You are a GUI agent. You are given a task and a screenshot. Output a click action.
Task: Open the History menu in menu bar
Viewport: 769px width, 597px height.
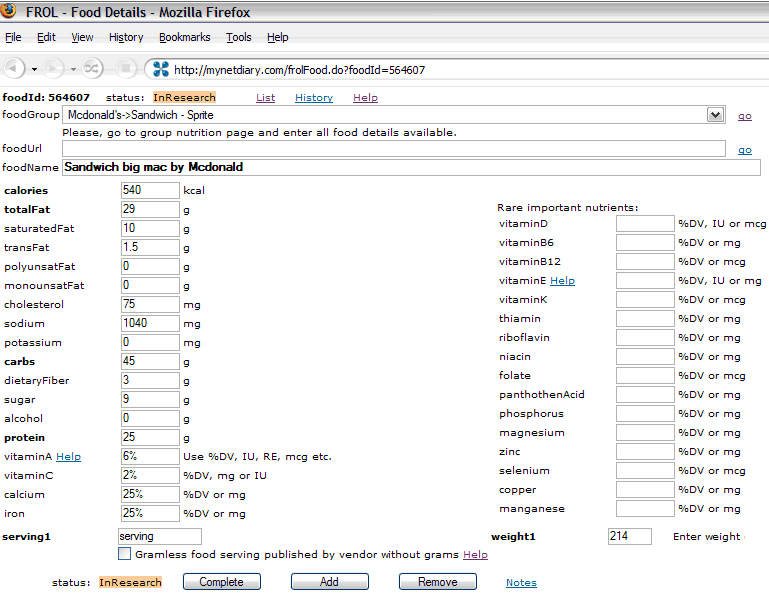tap(126, 37)
